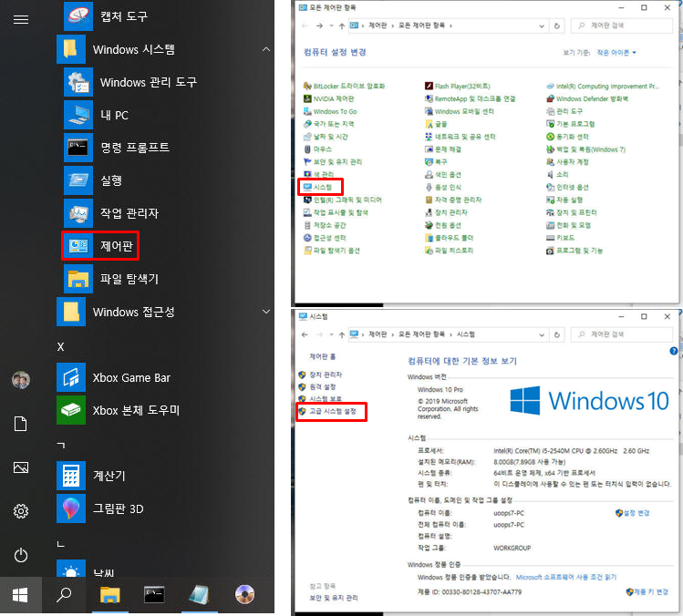The width and height of the screenshot is (683, 616).
Task: Refresh the 모든 제어판 항목 window
Action: pos(556,26)
